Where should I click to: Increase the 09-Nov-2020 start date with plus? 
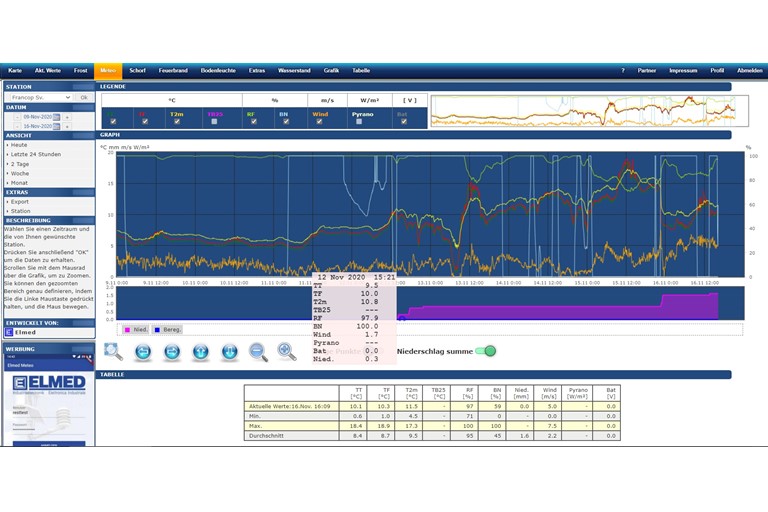coord(67,117)
